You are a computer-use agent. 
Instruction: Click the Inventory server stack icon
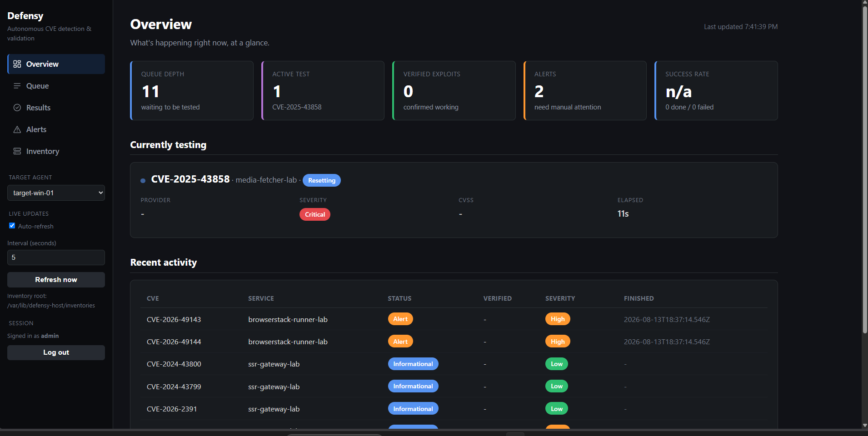coord(17,151)
